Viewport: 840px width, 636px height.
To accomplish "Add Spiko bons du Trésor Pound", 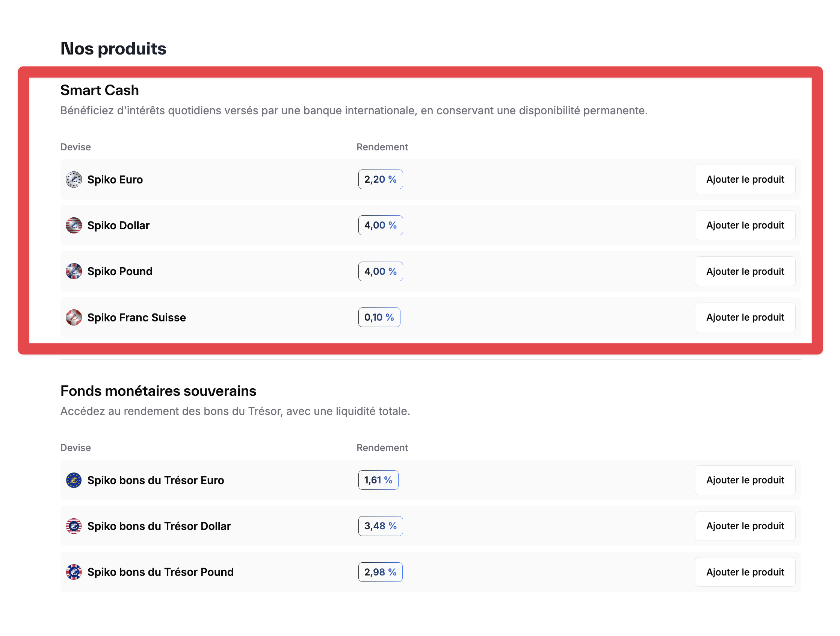I will pos(745,572).
